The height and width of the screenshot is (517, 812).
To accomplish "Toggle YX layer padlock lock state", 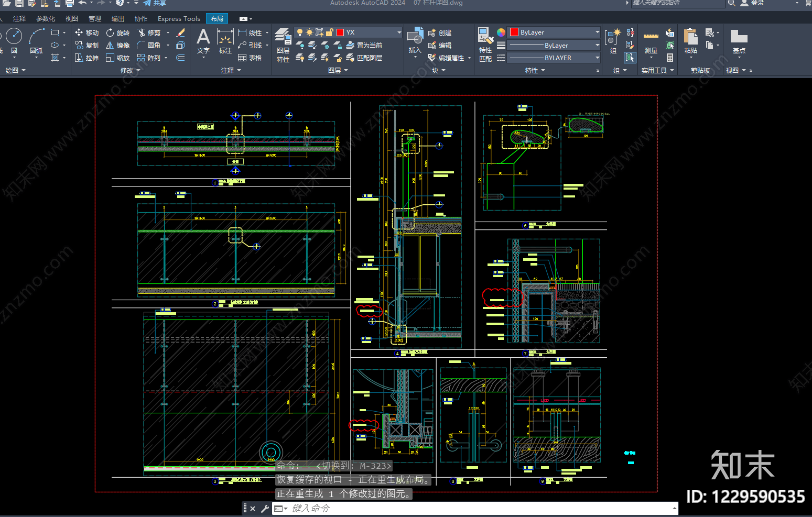I will [x=329, y=32].
